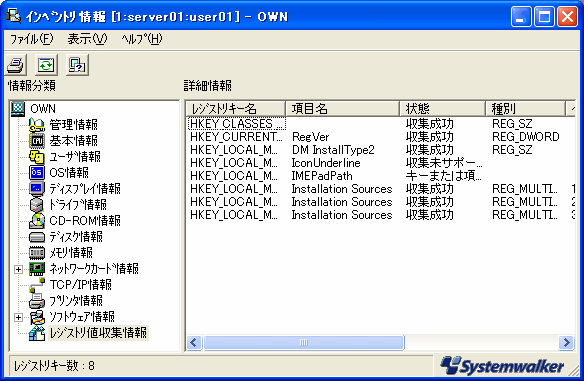Click the drive icon for ドライブ情報
The image size is (584, 381).
(x=36, y=204)
